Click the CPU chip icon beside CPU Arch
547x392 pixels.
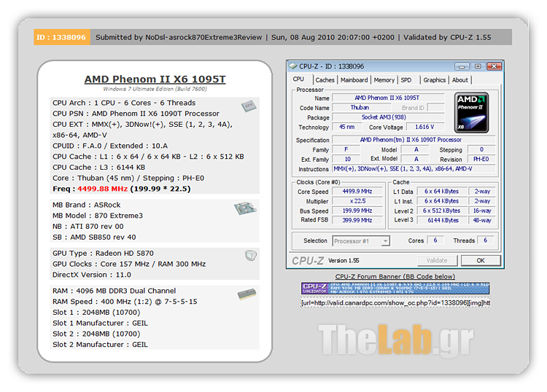(249, 106)
